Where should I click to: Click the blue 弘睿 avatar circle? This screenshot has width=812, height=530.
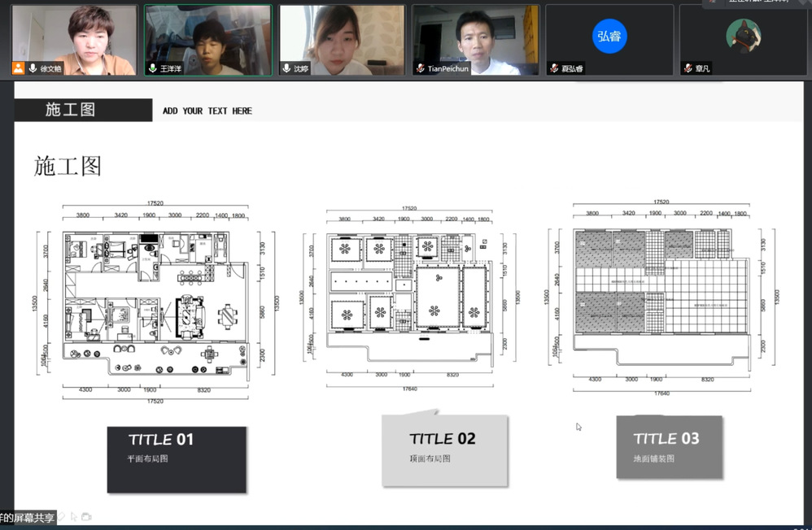609,37
